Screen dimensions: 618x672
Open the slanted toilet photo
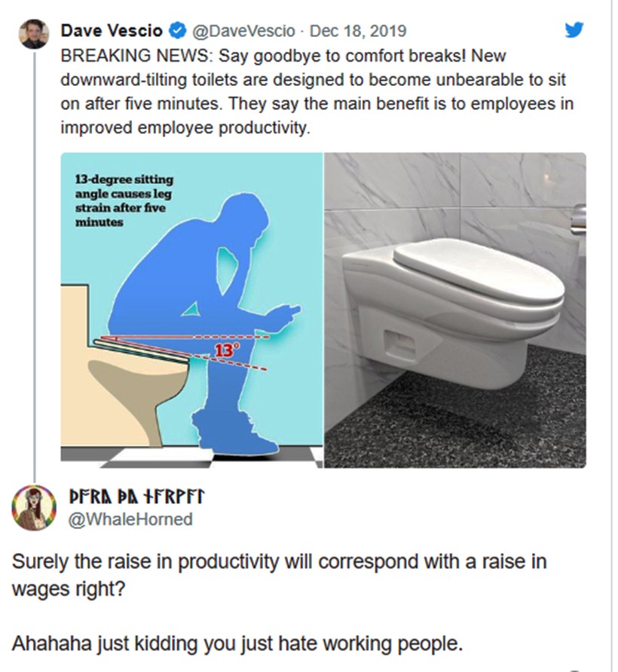point(455,310)
